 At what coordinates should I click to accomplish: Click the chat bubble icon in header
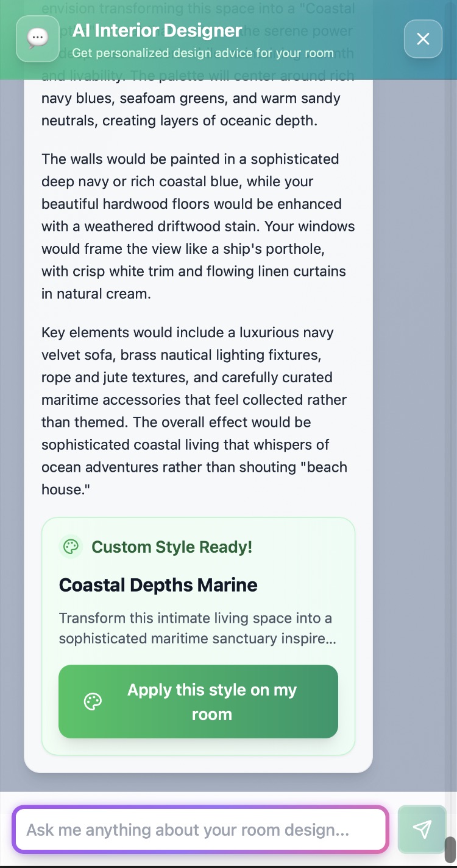tap(38, 38)
